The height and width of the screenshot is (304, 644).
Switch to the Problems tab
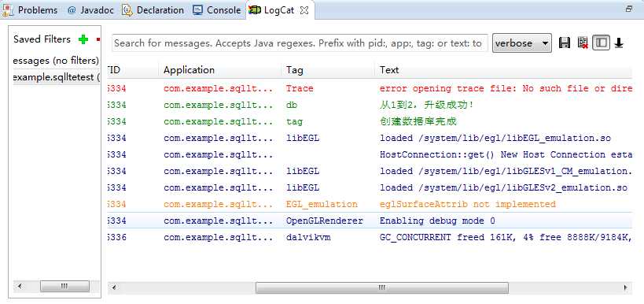pos(31,10)
